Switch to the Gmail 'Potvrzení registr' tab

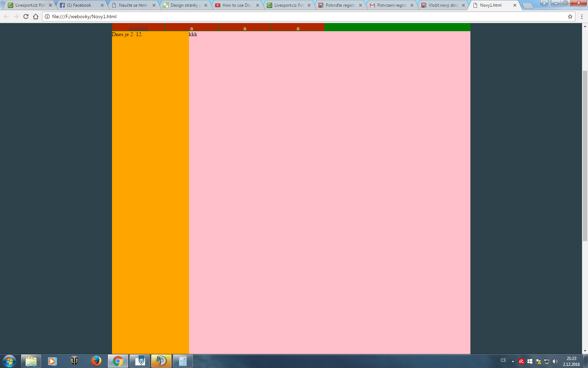pyautogui.click(x=391, y=5)
